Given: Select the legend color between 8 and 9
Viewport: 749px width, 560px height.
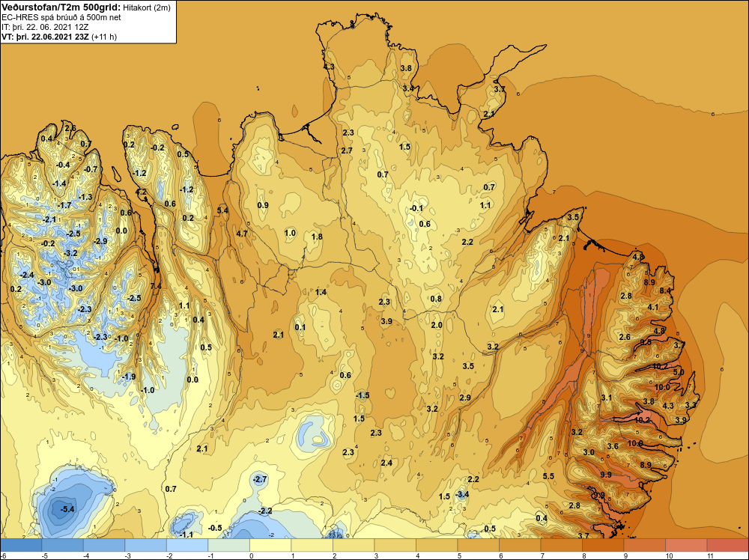Looking at the screenshot, I should 603,545.
